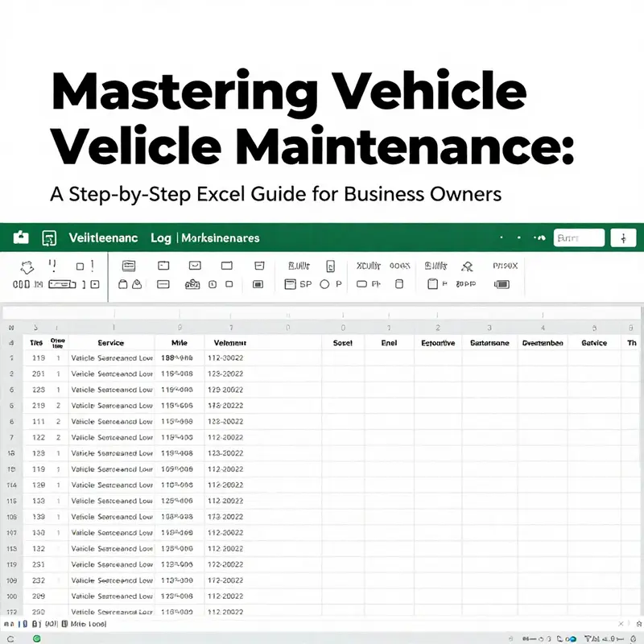The image size is (644, 644).
Task: Select the magnifier icon on the right ribbon group
Action: pos(468,264)
